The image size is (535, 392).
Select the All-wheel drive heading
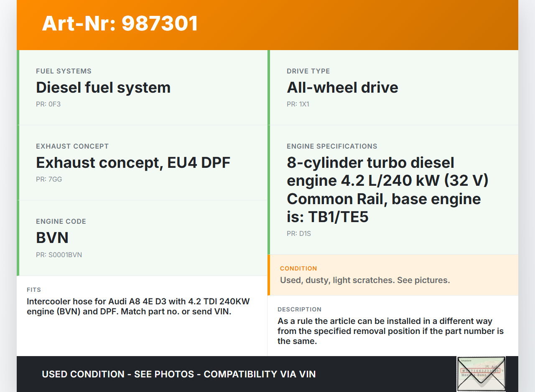342,88
